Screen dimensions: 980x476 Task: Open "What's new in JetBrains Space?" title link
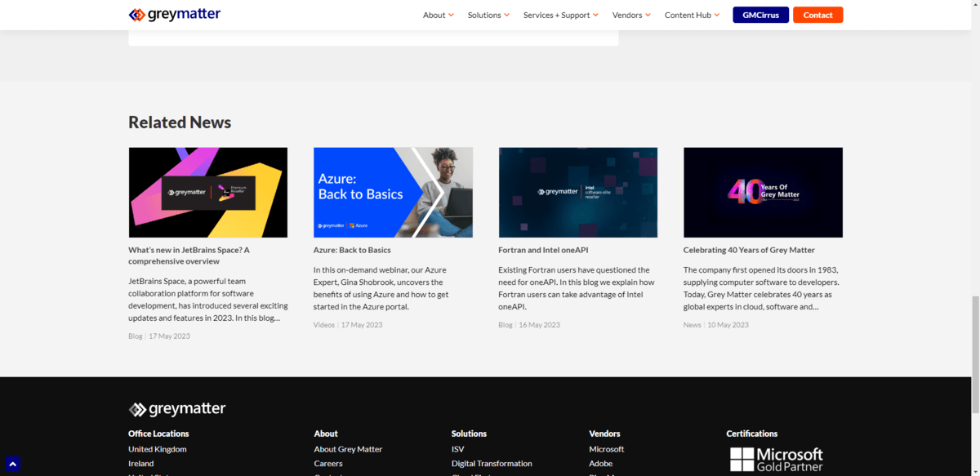(189, 256)
